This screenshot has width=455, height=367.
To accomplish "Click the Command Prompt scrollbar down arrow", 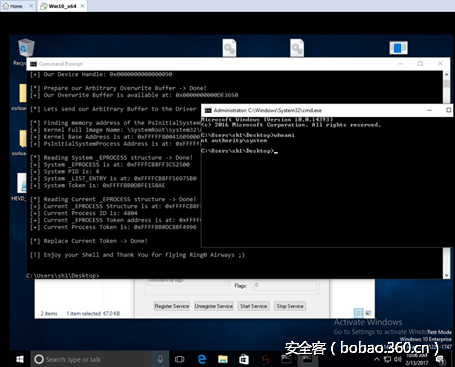I will pos(446,275).
